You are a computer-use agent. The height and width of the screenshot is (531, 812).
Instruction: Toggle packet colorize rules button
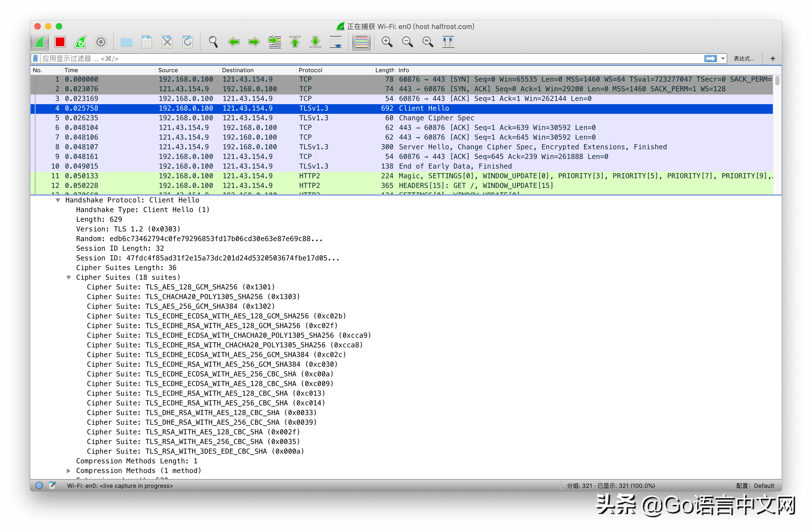click(361, 42)
